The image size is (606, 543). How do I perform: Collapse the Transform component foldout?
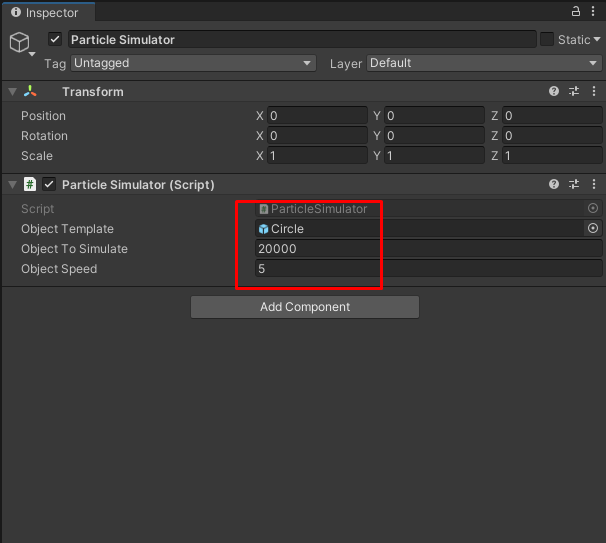(12, 92)
